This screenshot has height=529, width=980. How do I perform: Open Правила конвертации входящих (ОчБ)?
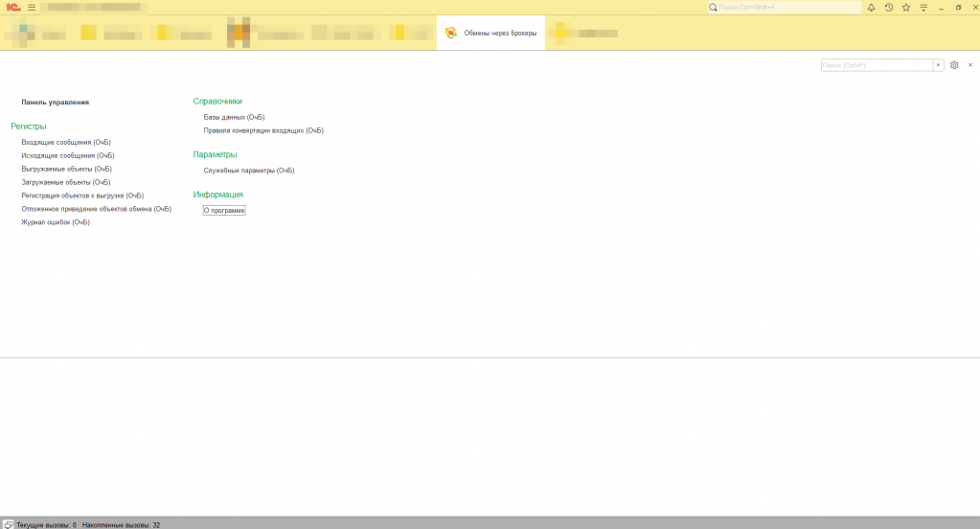[263, 130]
